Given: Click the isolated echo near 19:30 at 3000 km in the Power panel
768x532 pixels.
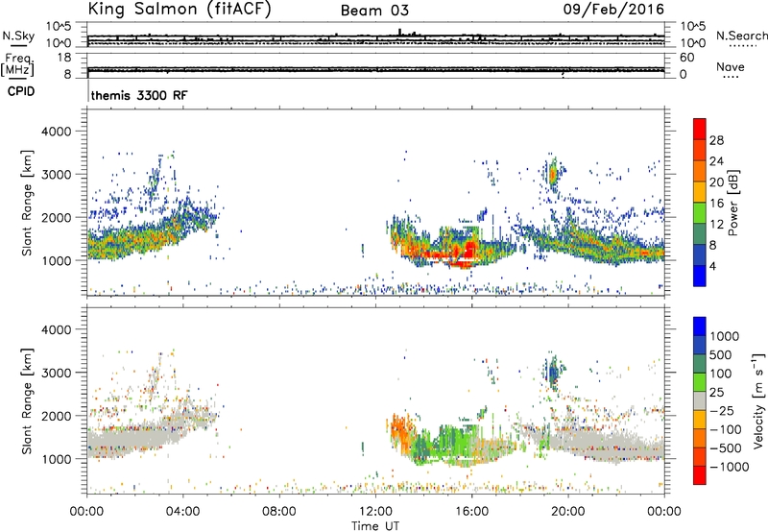Looking at the screenshot, I should point(553,174).
